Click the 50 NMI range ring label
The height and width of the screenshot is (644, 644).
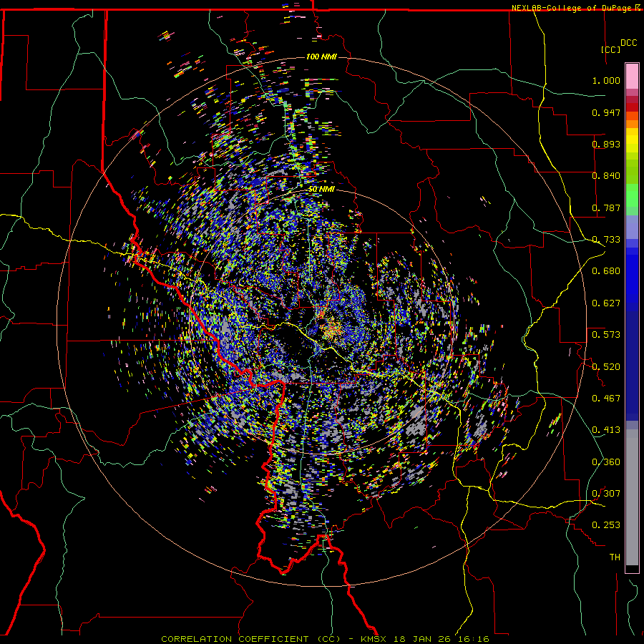coord(321,190)
